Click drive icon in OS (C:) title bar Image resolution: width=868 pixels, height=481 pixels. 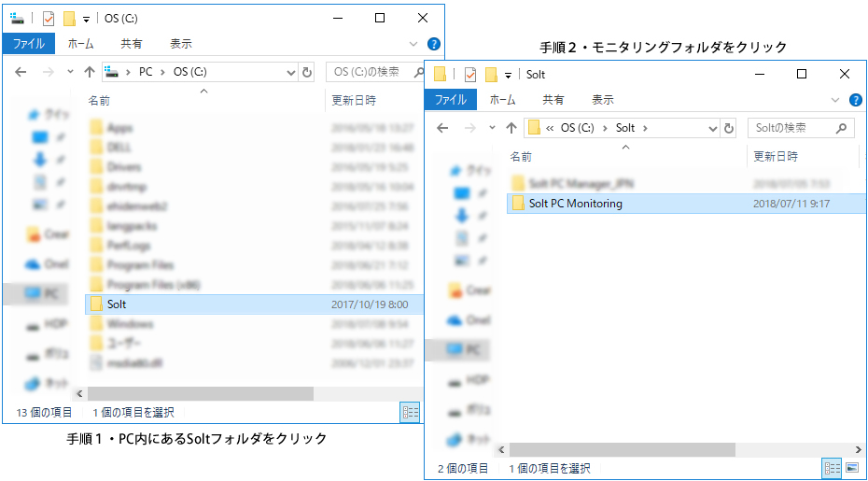point(18,19)
